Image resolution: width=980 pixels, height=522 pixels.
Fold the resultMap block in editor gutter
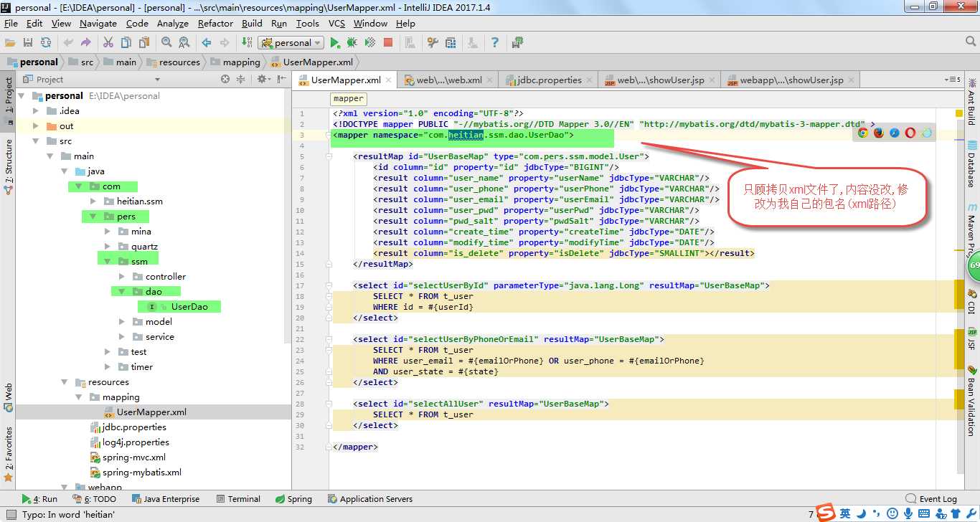[329, 156]
